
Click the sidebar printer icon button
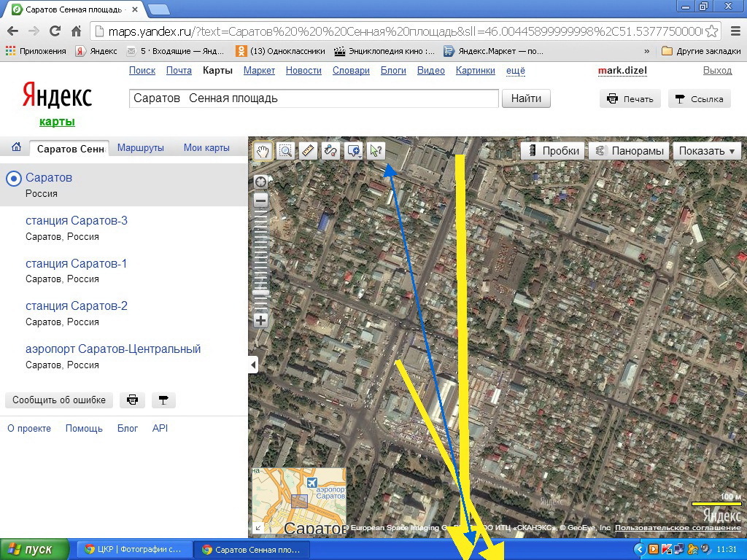point(133,400)
